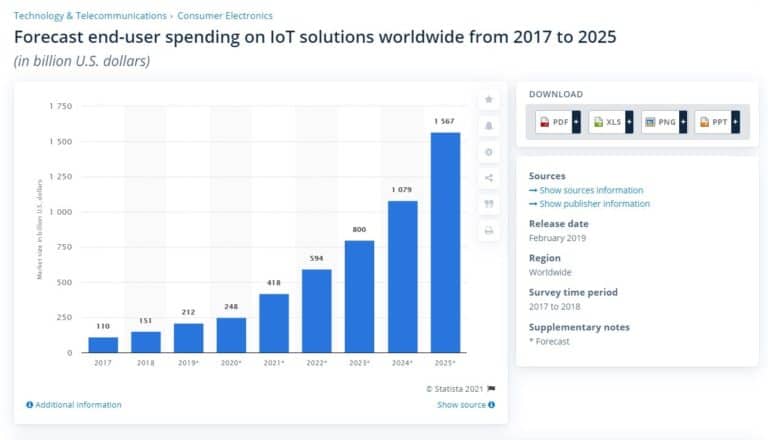Click the info icon after Show source

point(491,405)
